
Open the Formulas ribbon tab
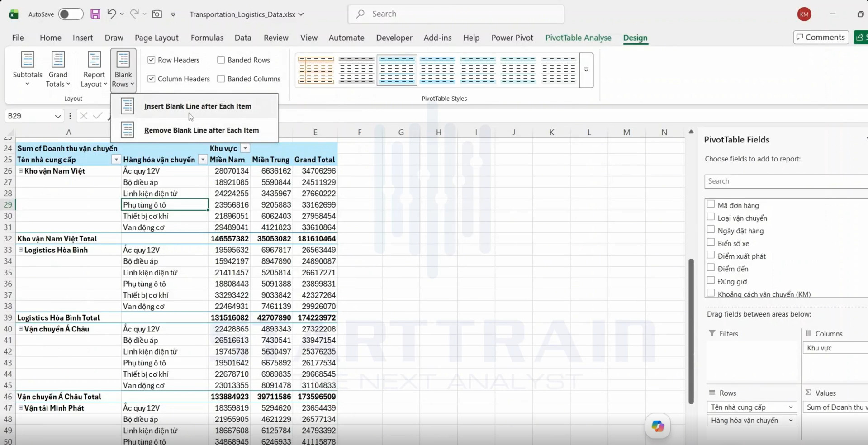[x=207, y=38]
